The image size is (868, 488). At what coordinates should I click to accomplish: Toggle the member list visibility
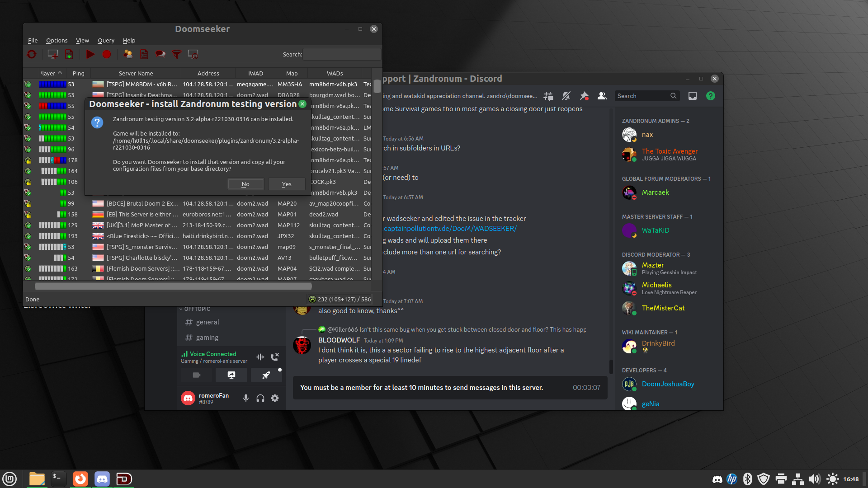602,96
